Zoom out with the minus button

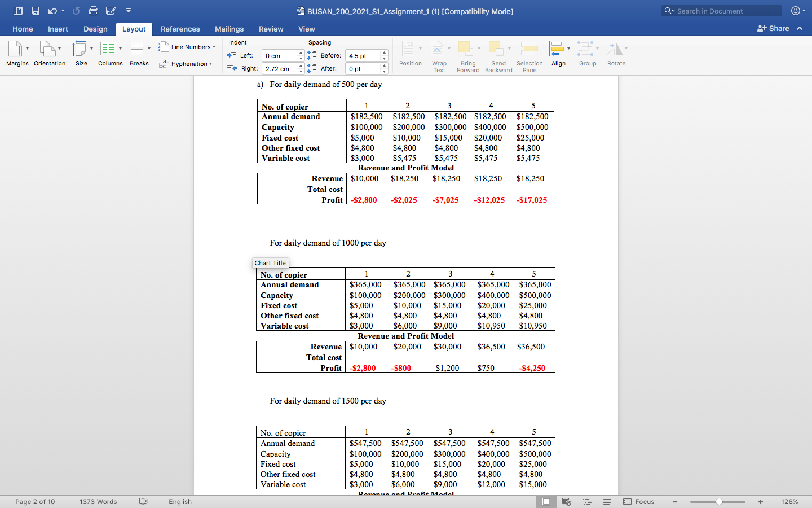pyautogui.click(x=674, y=501)
